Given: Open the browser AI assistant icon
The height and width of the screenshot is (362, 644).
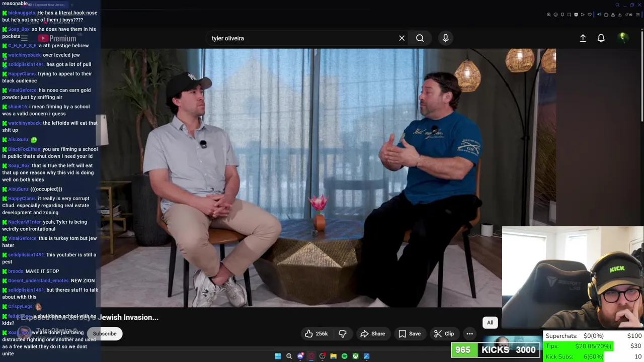Looking at the screenshot, I should click(628, 15).
